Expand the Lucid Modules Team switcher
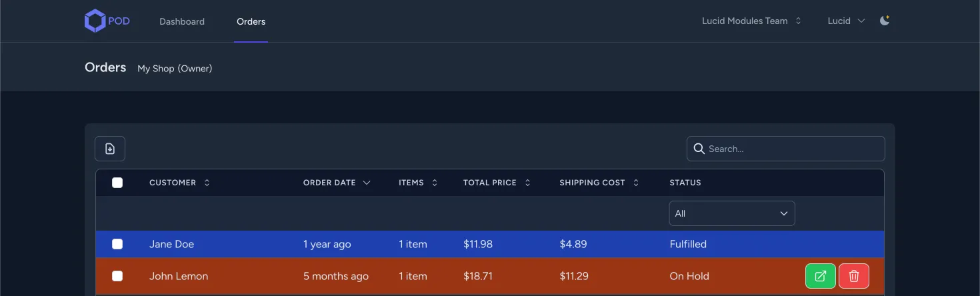 pos(751,21)
